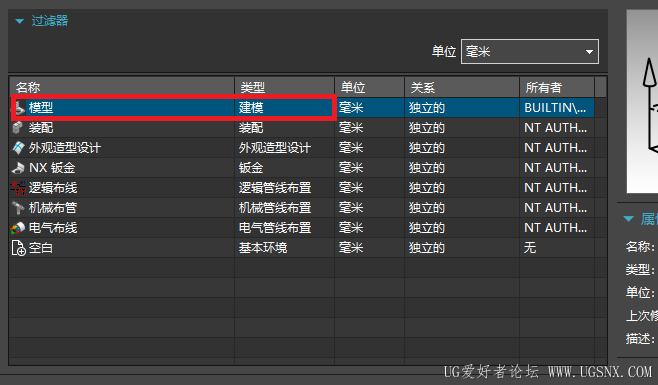Sort by the 单位 column header
Screen dimensions: 658x385
[x=370, y=87]
